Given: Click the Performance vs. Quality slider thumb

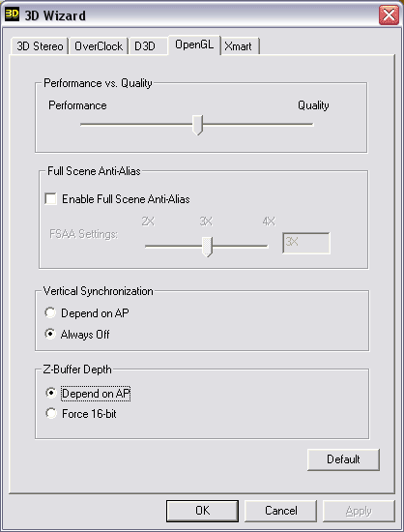Looking at the screenshot, I should [197, 125].
